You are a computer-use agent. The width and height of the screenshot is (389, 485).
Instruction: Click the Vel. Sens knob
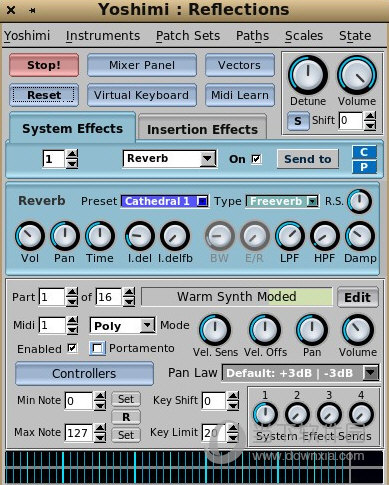(x=215, y=330)
